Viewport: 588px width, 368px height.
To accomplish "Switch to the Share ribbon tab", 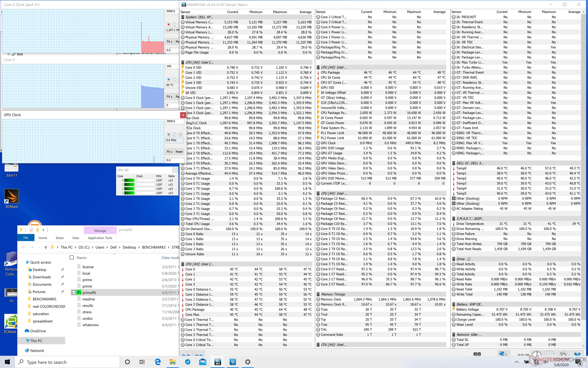I will [x=59, y=238].
